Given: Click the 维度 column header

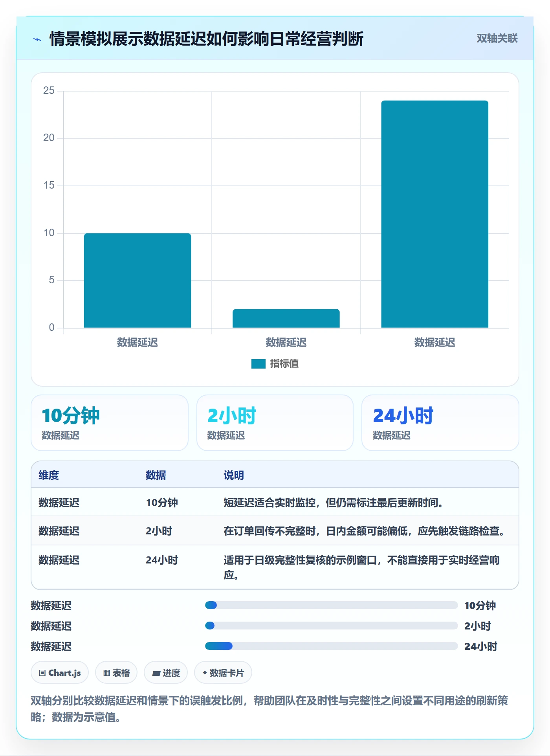Looking at the screenshot, I should coord(49,475).
